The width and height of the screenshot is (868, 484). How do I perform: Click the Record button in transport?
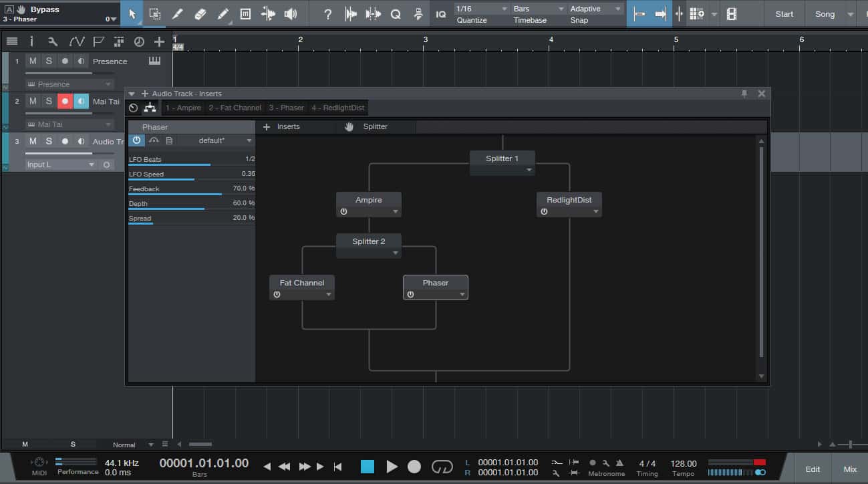pos(414,467)
